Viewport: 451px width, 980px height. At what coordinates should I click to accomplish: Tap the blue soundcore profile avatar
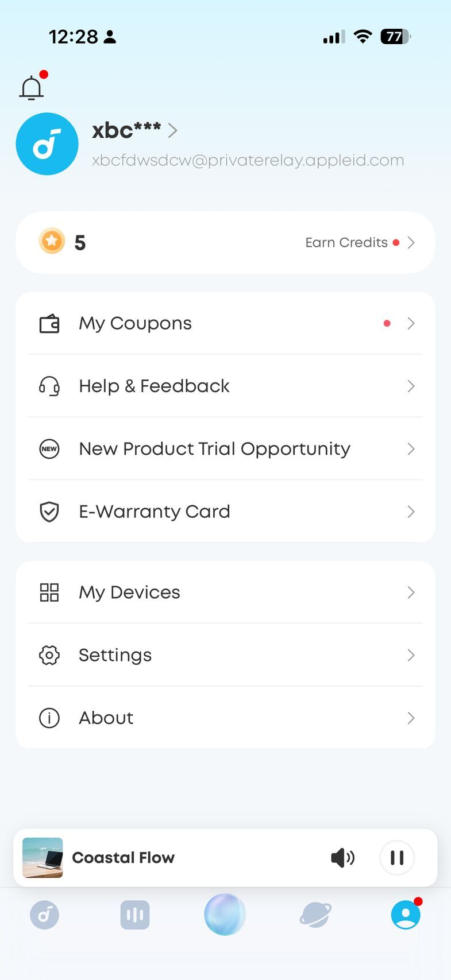point(47,144)
